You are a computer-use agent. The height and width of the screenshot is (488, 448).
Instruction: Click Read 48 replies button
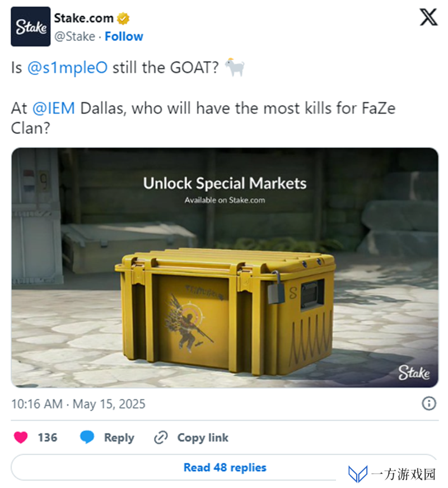tap(225, 467)
